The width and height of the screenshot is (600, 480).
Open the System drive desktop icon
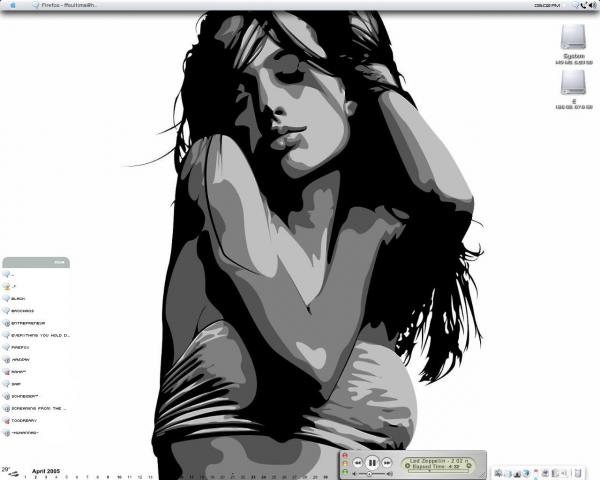click(x=573, y=44)
